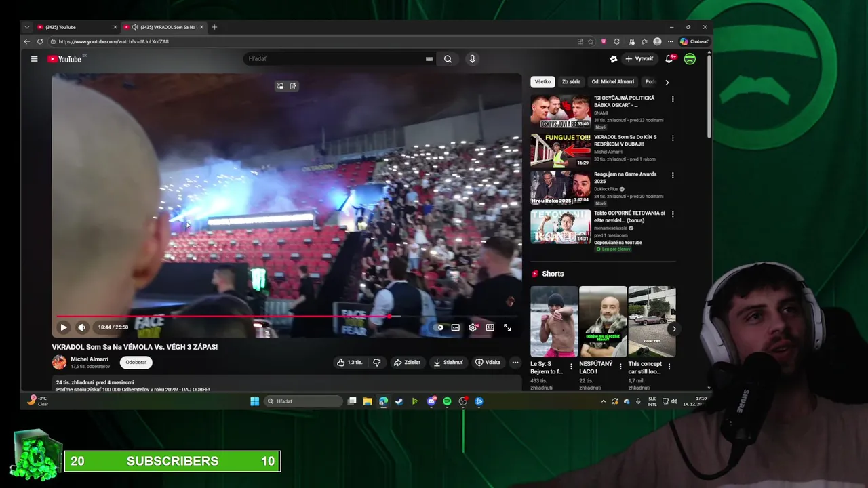The width and height of the screenshot is (868, 488).
Task: Toggle subtitles in the video player
Action: tap(456, 327)
